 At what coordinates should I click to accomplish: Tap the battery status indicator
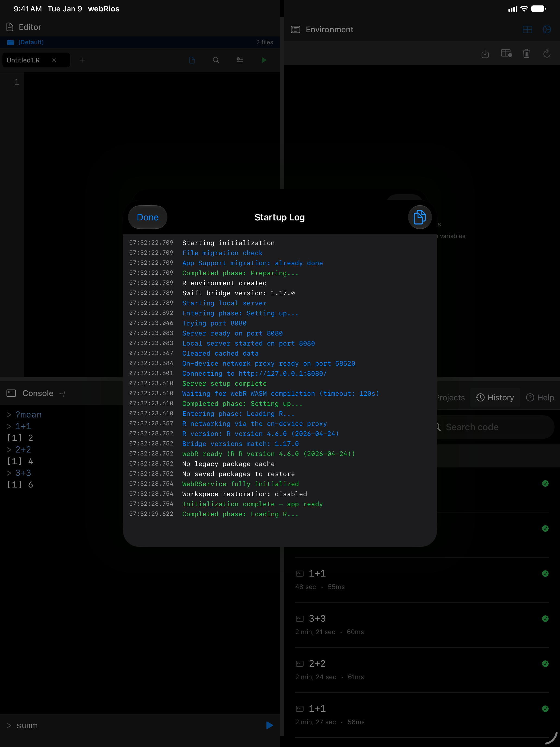pos(538,9)
